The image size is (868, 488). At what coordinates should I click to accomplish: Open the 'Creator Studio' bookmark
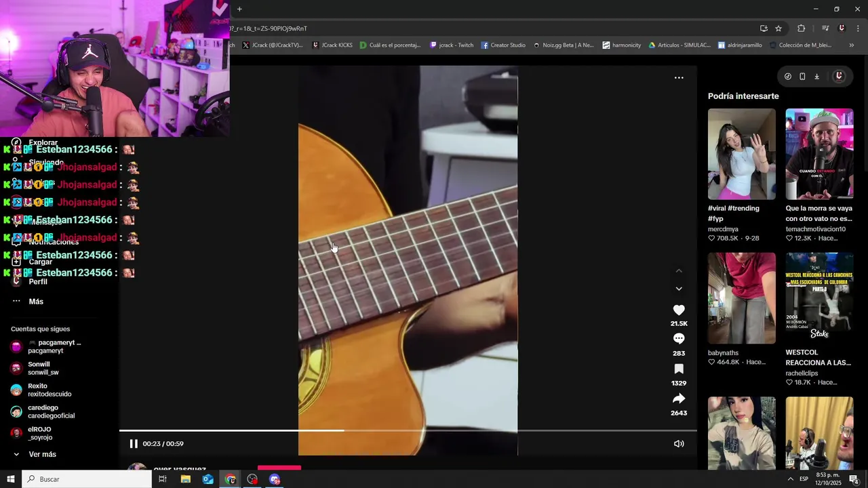[x=503, y=45]
